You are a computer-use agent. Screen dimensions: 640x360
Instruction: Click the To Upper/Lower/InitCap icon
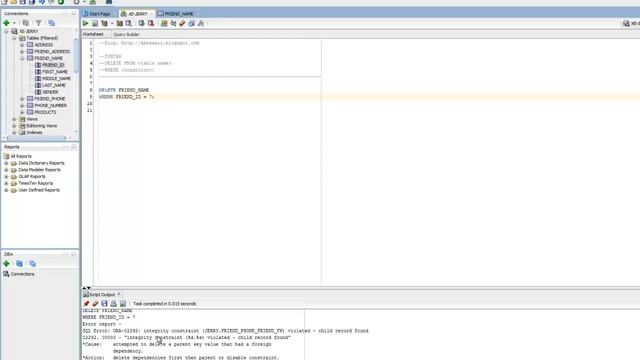(173, 24)
